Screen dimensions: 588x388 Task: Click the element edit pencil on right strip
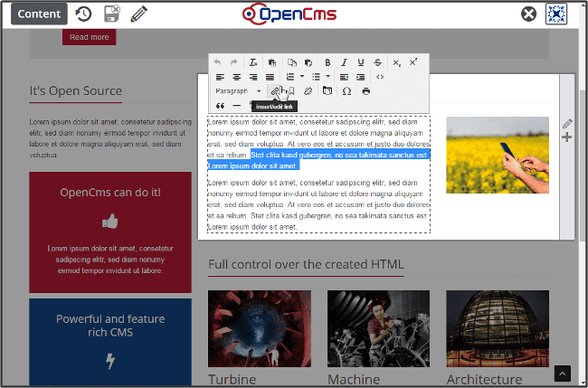coord(567,124)
